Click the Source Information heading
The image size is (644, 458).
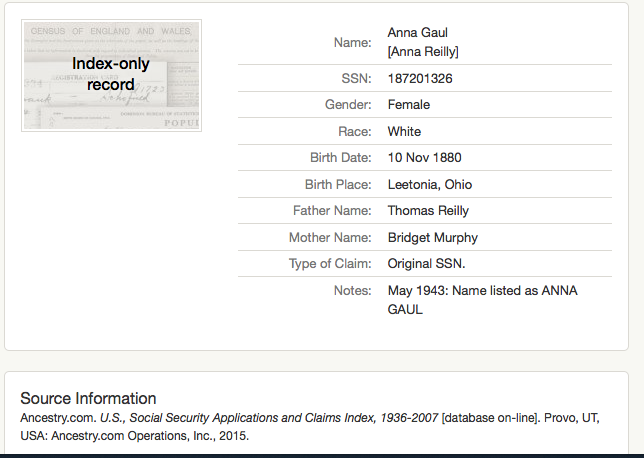(88, 398)
